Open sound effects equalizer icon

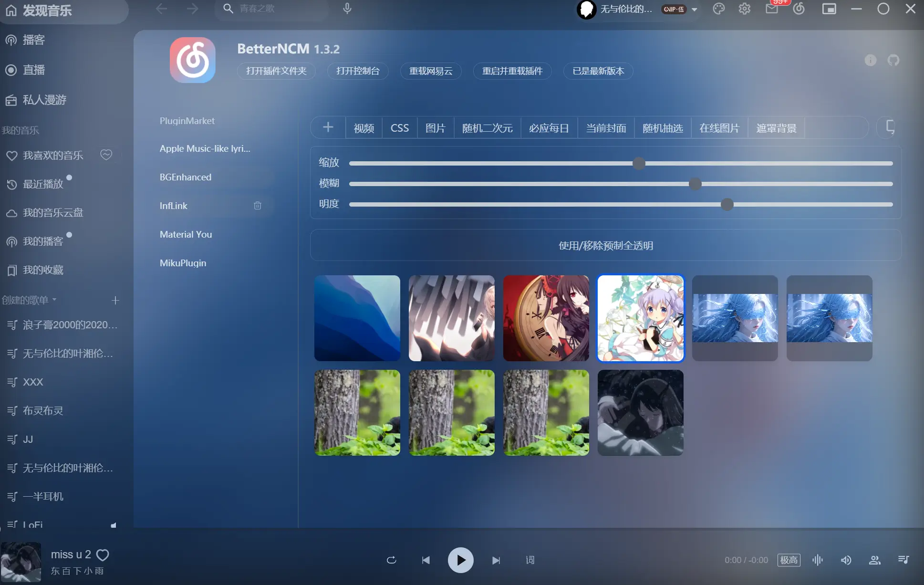818,560
